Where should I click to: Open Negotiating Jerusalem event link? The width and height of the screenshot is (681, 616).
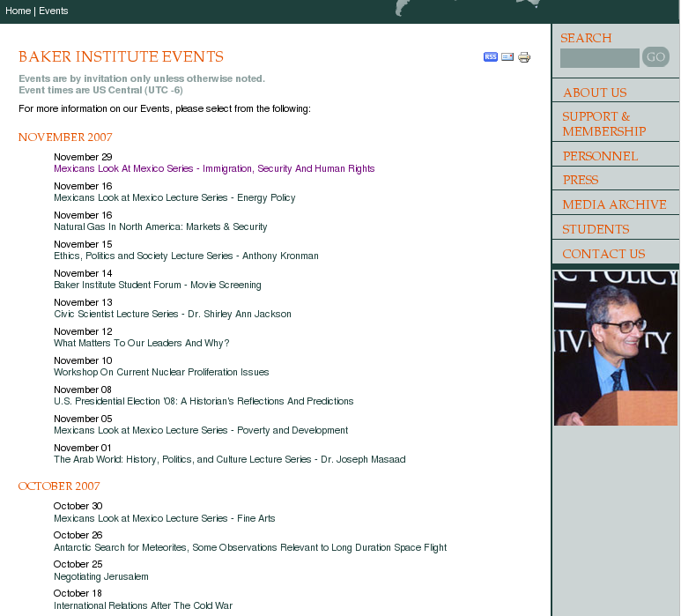tap(101, 577)
